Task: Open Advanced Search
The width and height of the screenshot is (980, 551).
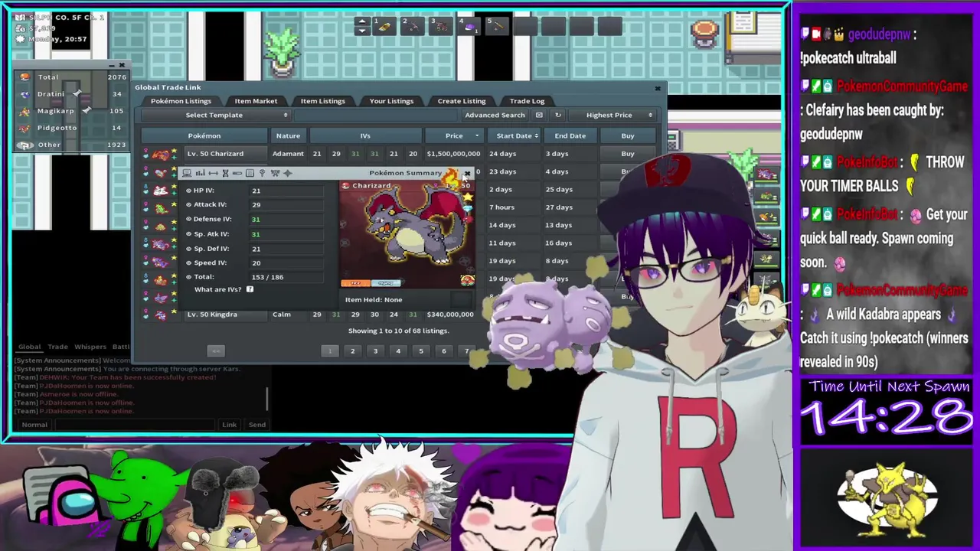Action: coord(495,115)
